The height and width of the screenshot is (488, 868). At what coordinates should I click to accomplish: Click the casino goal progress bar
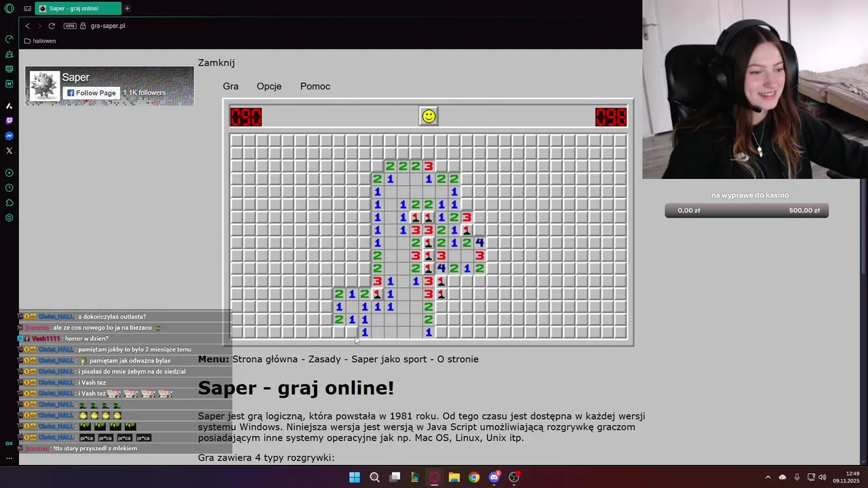(x=747, y=210)
